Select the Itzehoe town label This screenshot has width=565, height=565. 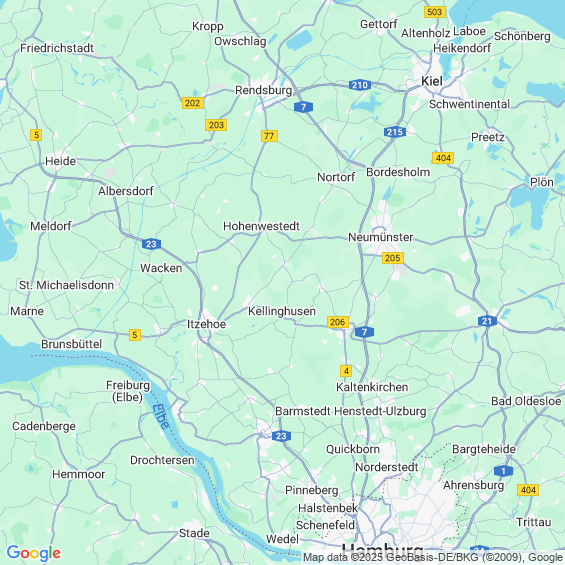(x=206, y=324)
